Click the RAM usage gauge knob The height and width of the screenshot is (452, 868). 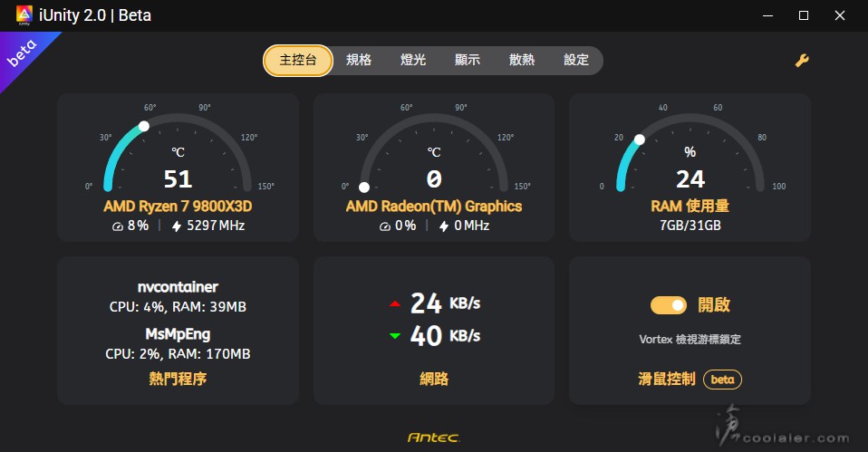pos(640,139)
